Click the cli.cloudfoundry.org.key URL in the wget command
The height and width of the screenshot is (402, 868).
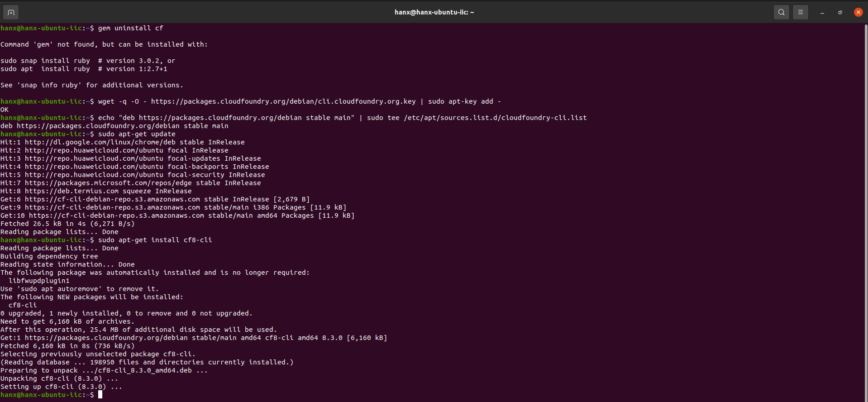pos(283,101)
